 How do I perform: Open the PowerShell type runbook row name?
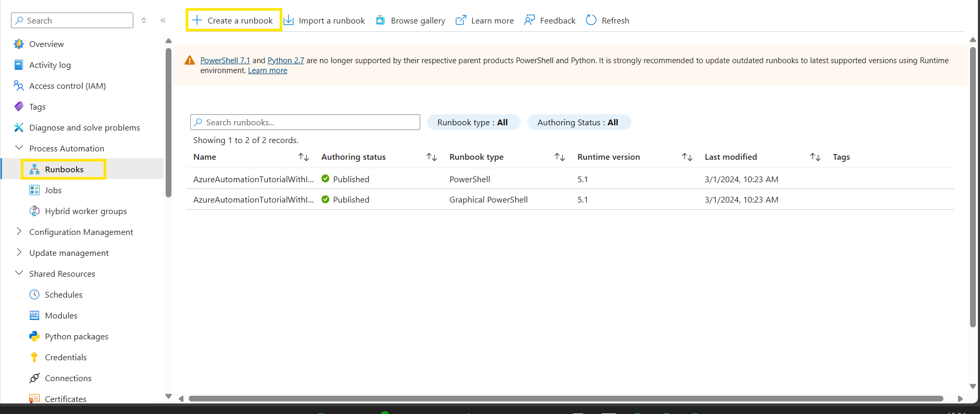click(x=253, y=179)
